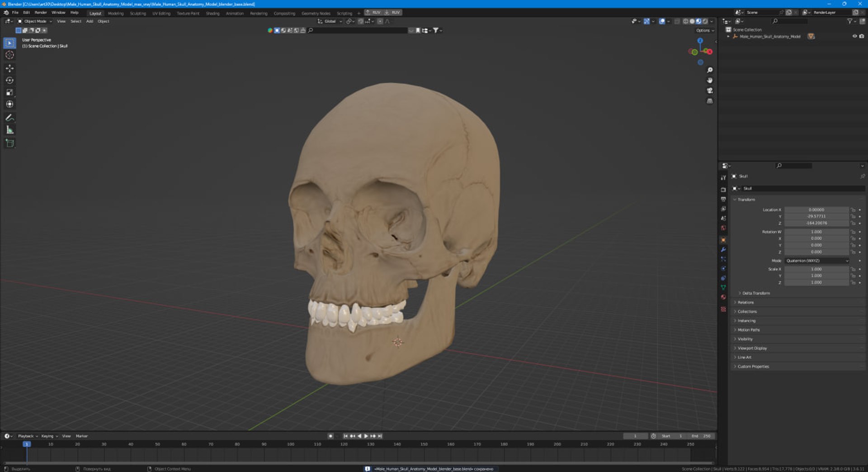
Task: Click the Location X value field
Action: [816, 210]
